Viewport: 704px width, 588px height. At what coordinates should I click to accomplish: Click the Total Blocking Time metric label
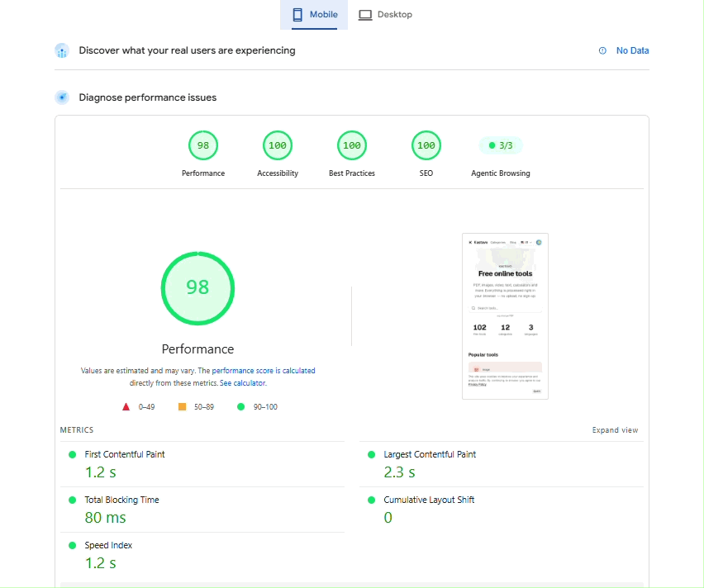pyautogui.click(x=121, y=500)
